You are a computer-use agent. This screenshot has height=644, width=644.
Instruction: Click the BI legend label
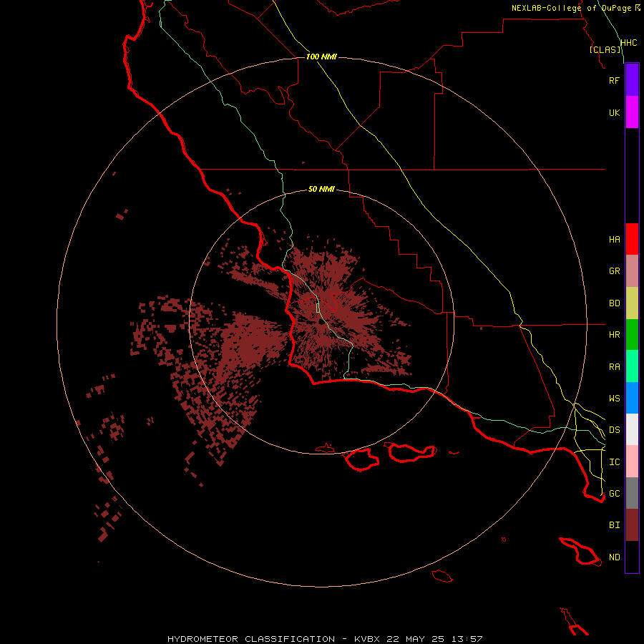coord(614,525)
